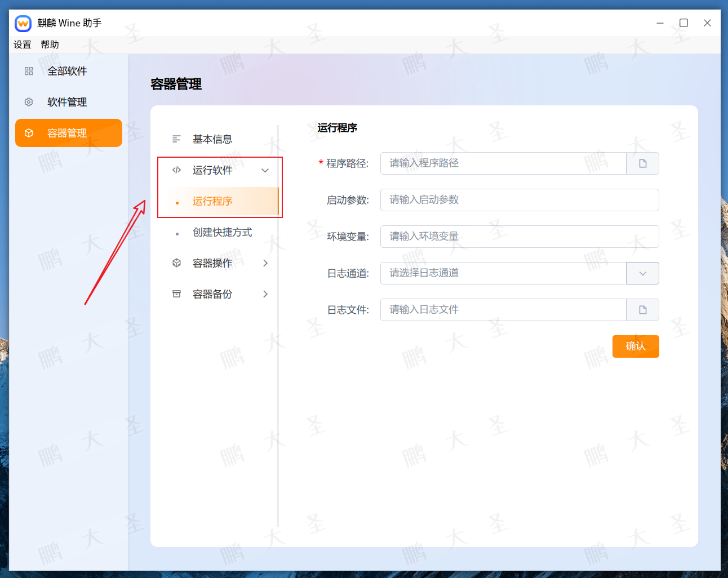Image resolution: width=728 pixels, height=578 pixels.
Task: Click the Kylin Wine Assistant app logo
Action: 23,23
